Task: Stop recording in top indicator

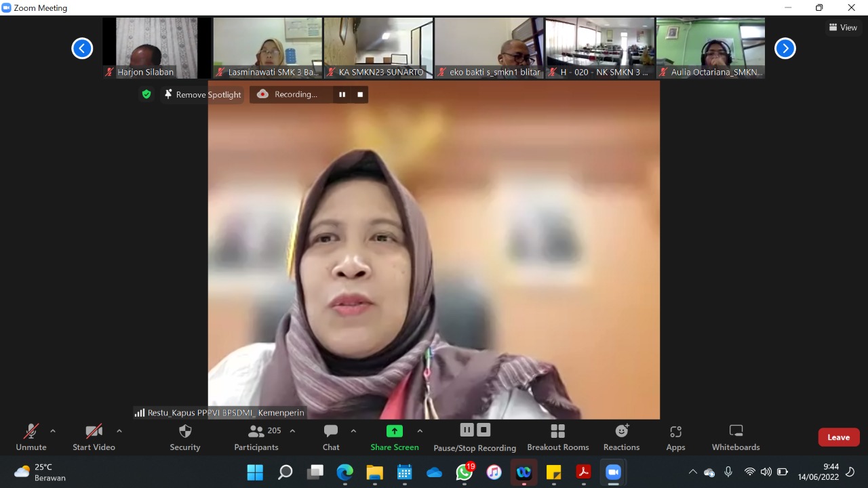Action: coord(360,94)
